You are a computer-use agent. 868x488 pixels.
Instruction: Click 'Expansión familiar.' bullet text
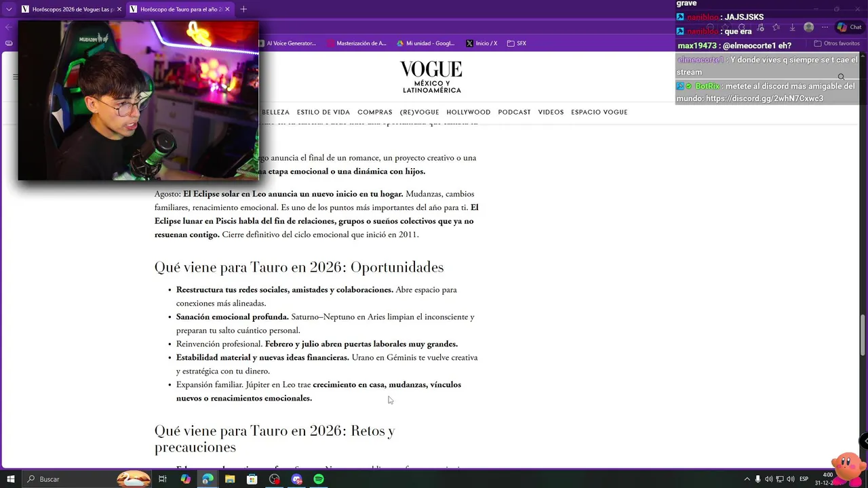210,384
